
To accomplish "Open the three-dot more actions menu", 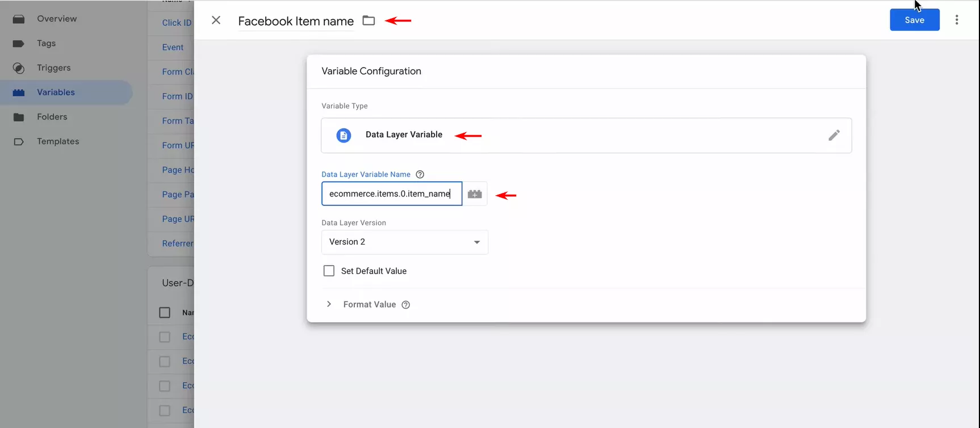I will pos(957,20).
